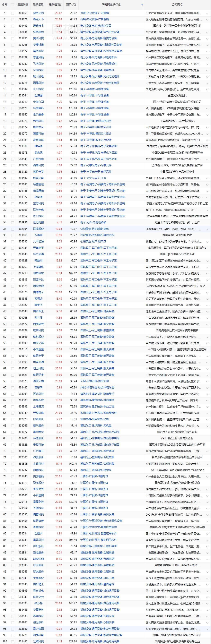Open industry link 家用电器-黑色家电-彩电
This screenshot has height=644, width=211.
click(94, 419)
